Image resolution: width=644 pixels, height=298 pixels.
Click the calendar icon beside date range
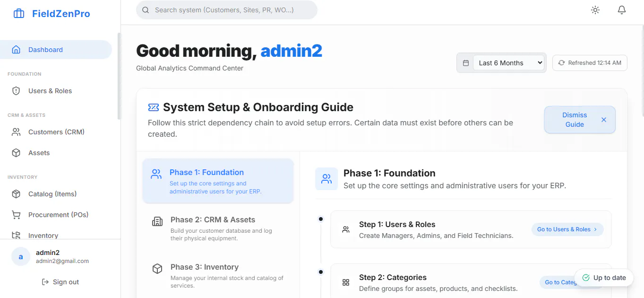466,63
